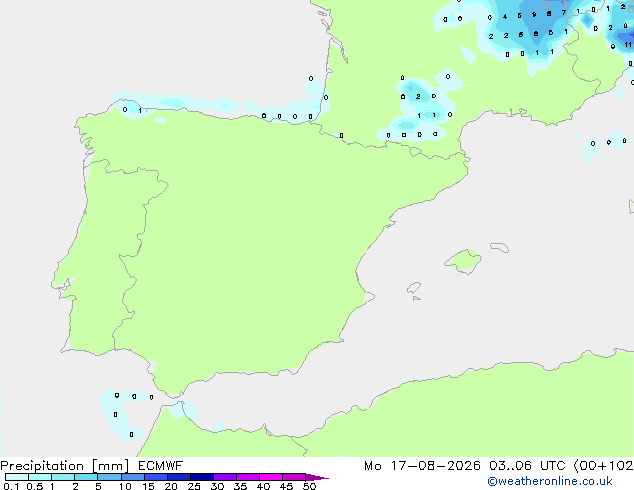The width and height of the screenshot is (634, 490).
Task: Select the 25 mm navy legend swatch
Action: 201,477
